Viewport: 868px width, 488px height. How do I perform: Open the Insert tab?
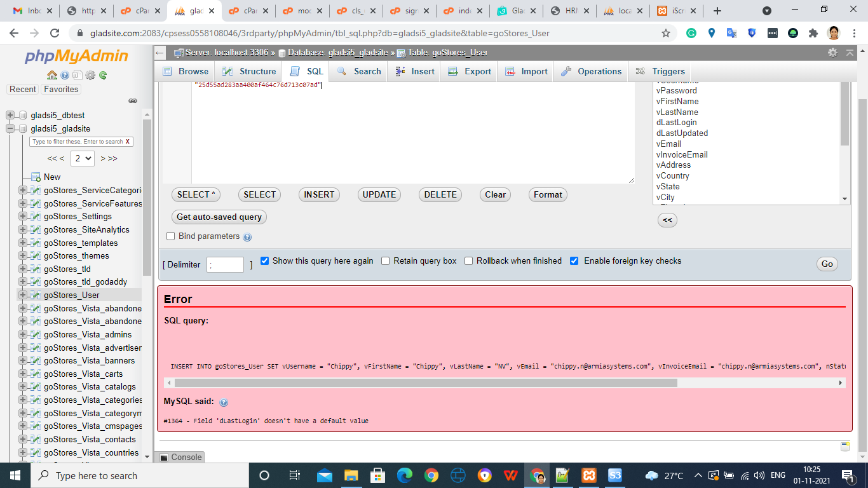click(x=415, y=71)
